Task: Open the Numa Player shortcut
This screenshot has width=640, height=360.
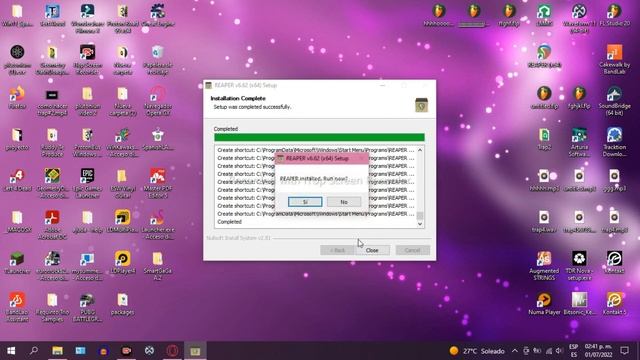Action: coord(544,304)
